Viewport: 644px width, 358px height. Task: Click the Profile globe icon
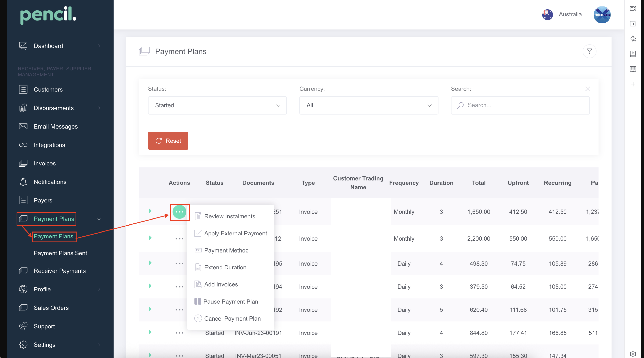pyautogui.click(x=23, y=289)
